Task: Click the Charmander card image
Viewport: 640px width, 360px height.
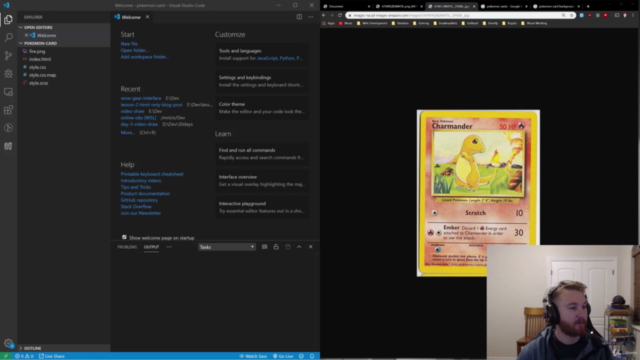Action: click(x=478, y=193)
